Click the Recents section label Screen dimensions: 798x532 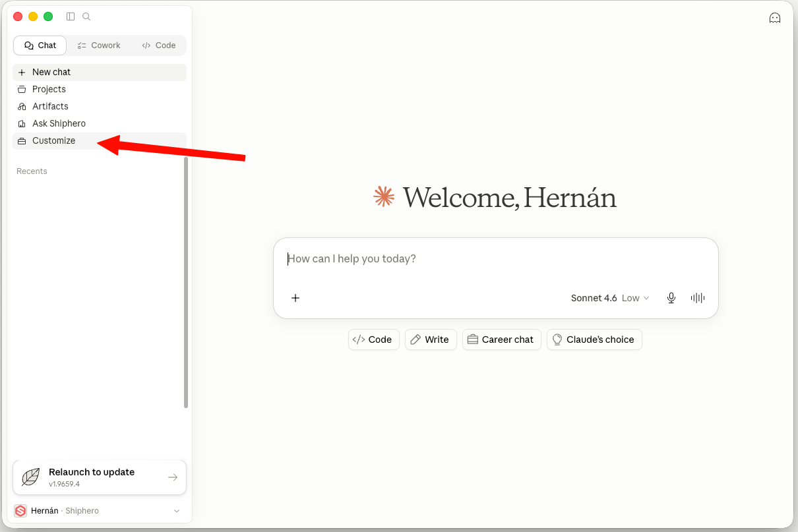coord(32,171)
